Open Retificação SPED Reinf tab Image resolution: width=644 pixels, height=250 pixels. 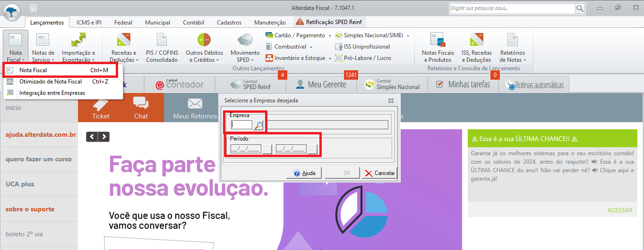(330, 22)
